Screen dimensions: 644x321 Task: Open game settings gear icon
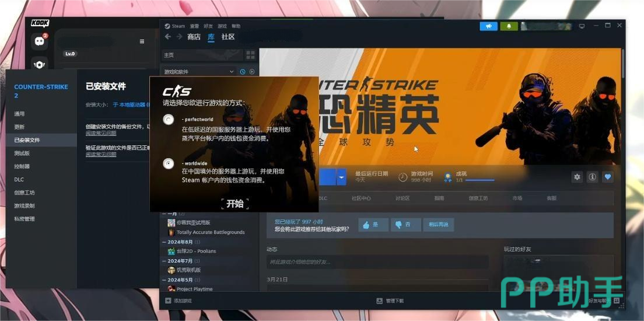pos(577,177)
